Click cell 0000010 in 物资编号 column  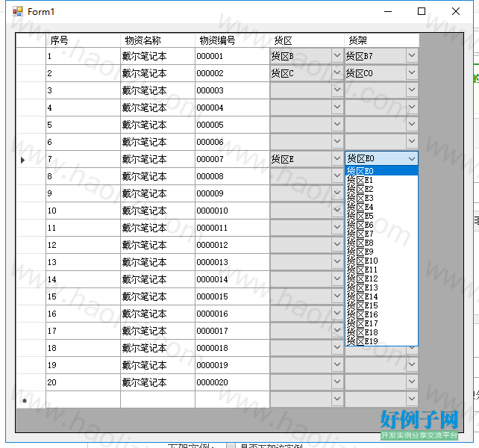click(232, 211)
